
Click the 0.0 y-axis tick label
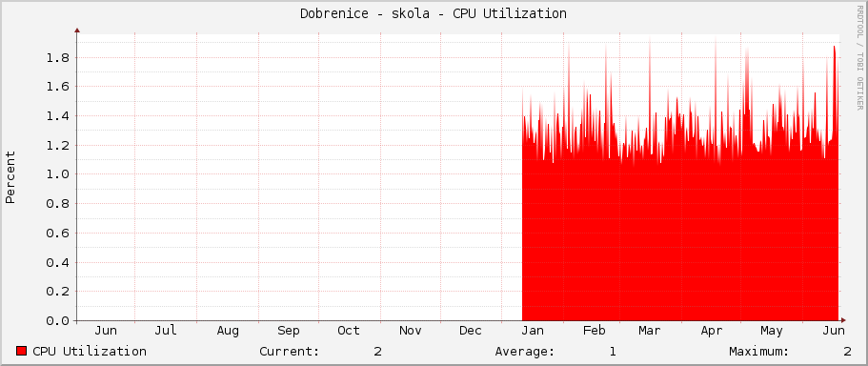[58, 320]
